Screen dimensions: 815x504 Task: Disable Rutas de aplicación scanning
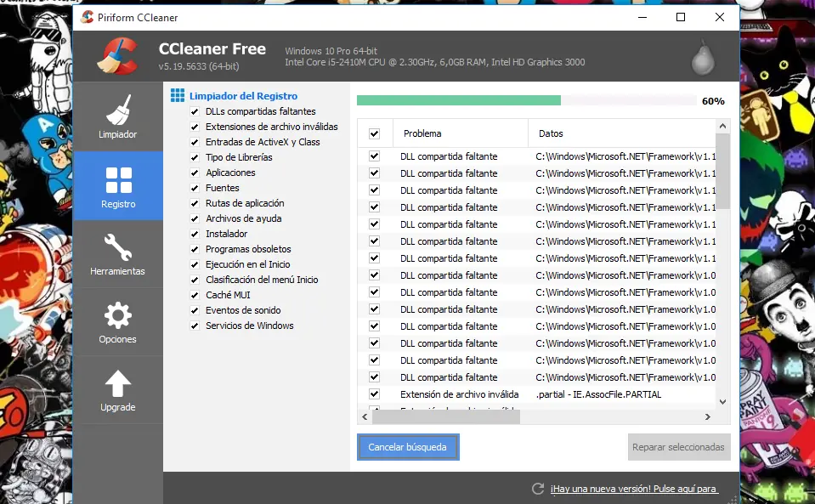[195, 203]
